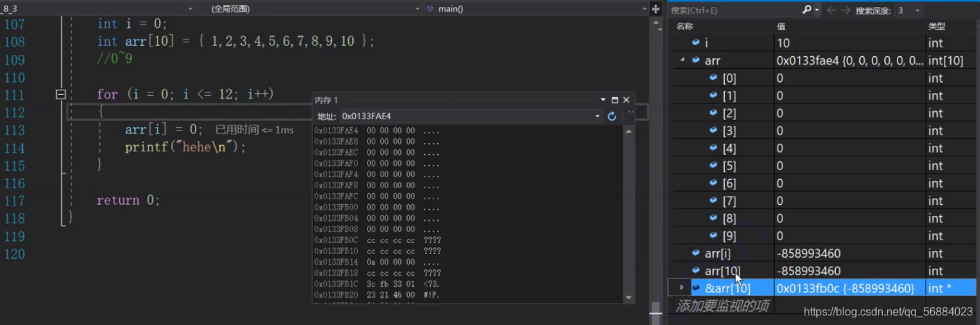980x325 pixels.
Task: Select watch row [5]
Action: point(825,165)
